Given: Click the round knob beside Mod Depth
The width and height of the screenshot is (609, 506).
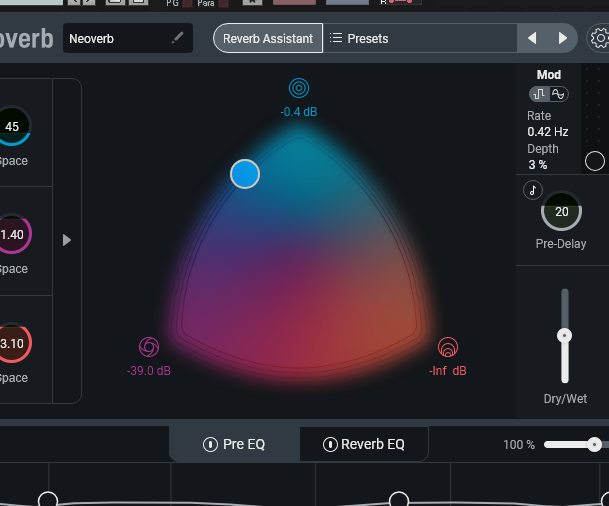Looking at the screenshot, I should (x=595, y=161).
